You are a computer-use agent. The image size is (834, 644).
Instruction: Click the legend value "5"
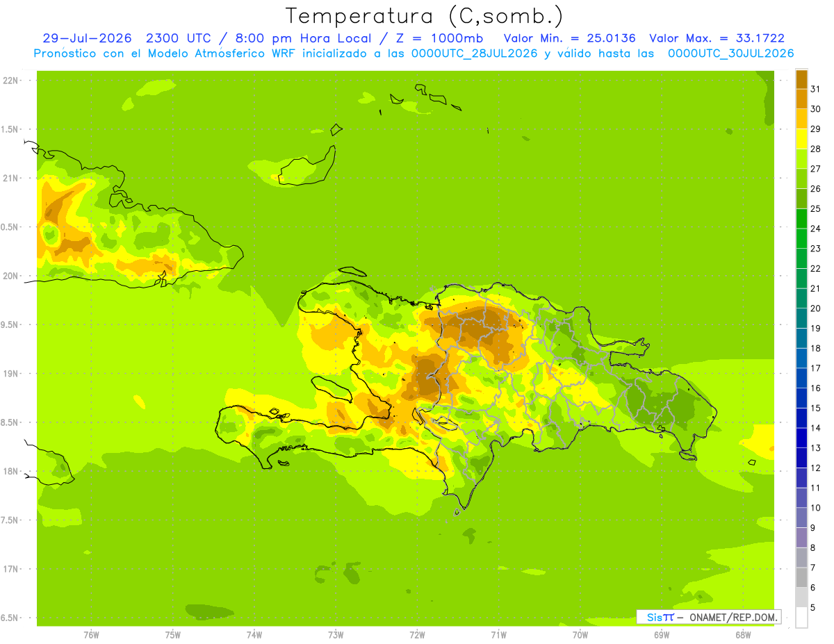click(813, 608)
